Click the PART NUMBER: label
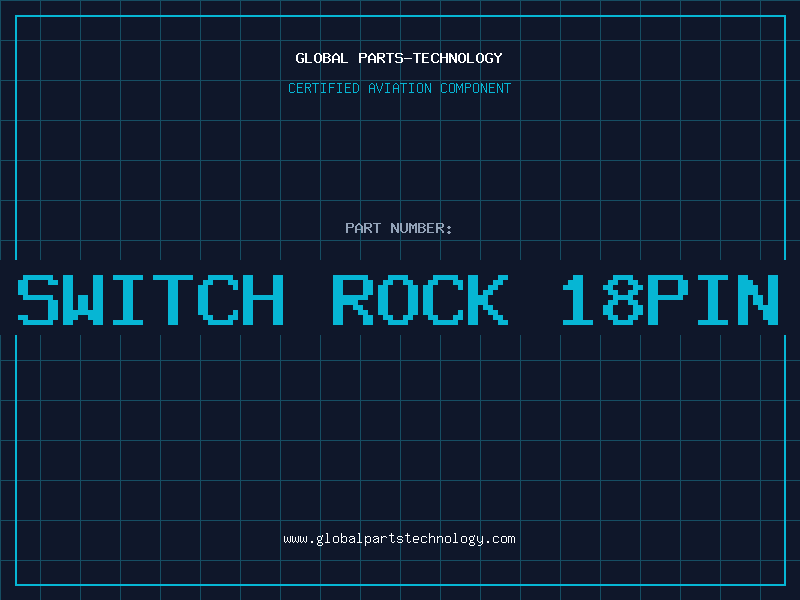This screenshot has height=600, width=800. [x=399, y=228]
